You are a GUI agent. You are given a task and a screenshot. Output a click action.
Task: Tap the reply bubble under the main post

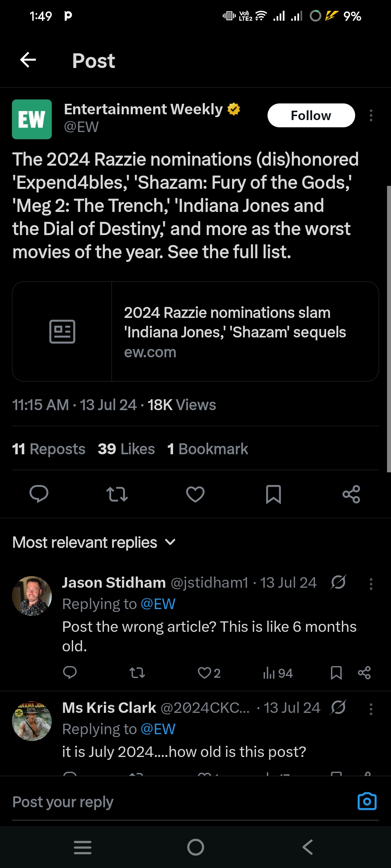39,494
